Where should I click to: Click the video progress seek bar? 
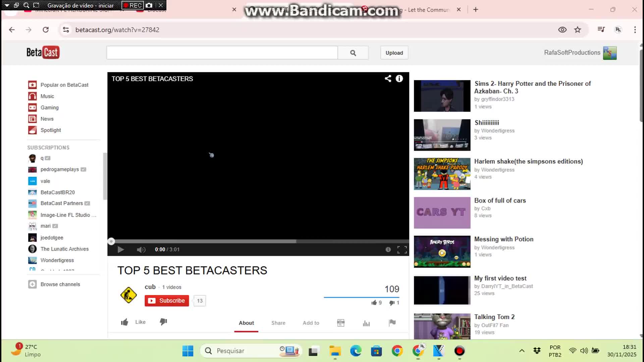click(x=258, y=241)
